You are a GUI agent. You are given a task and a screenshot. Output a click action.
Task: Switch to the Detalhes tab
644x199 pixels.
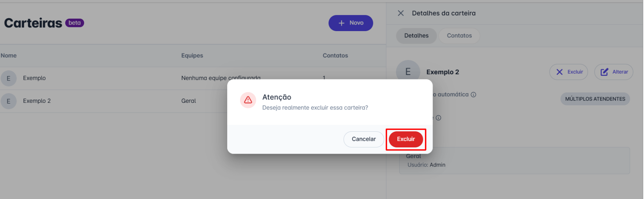416,36
